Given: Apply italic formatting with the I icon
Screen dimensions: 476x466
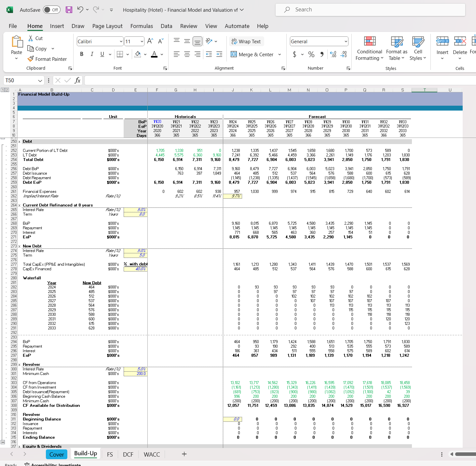Looking at the screenshot, I should tap(92, 54).
